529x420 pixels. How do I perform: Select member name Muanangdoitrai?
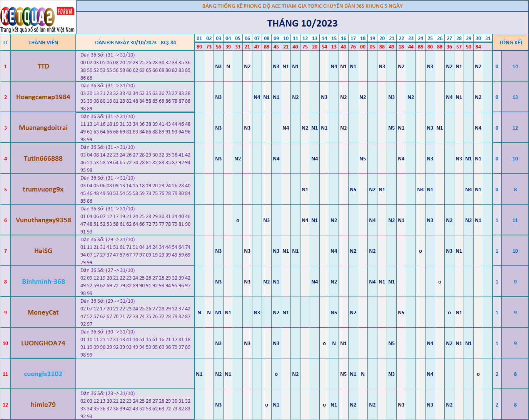pos(43,128)
